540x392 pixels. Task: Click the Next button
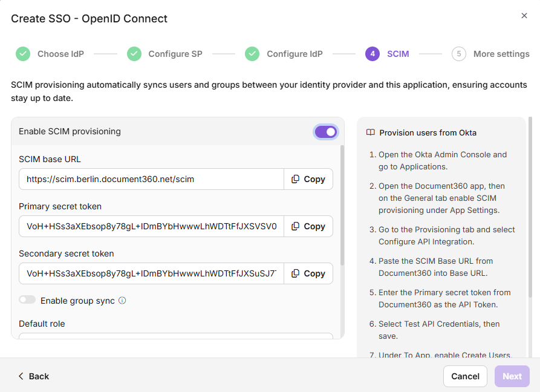click(x=512, y=376)
